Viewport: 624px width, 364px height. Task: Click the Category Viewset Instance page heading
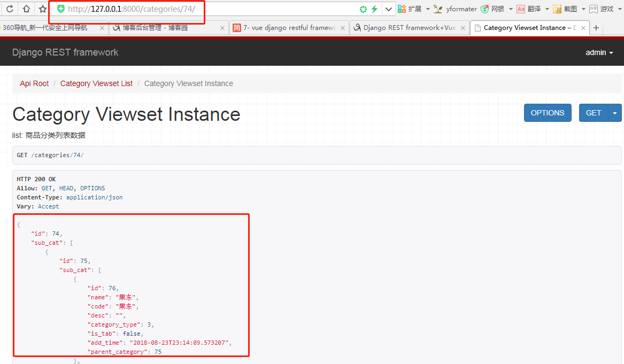click(126, 114)
